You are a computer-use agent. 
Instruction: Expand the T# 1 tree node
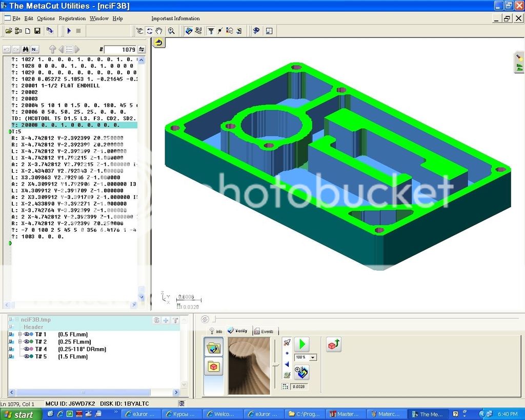20,334
